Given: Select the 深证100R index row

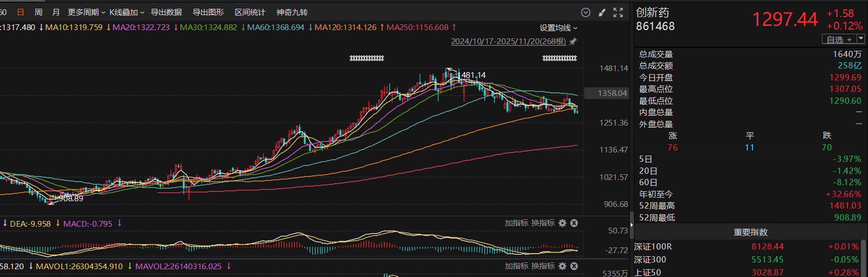Looking at the screenshot, I should coord(746,247).
